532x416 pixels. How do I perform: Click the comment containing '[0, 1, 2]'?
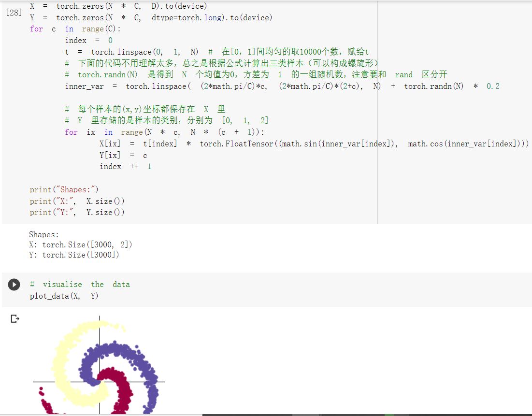[167, 120]
